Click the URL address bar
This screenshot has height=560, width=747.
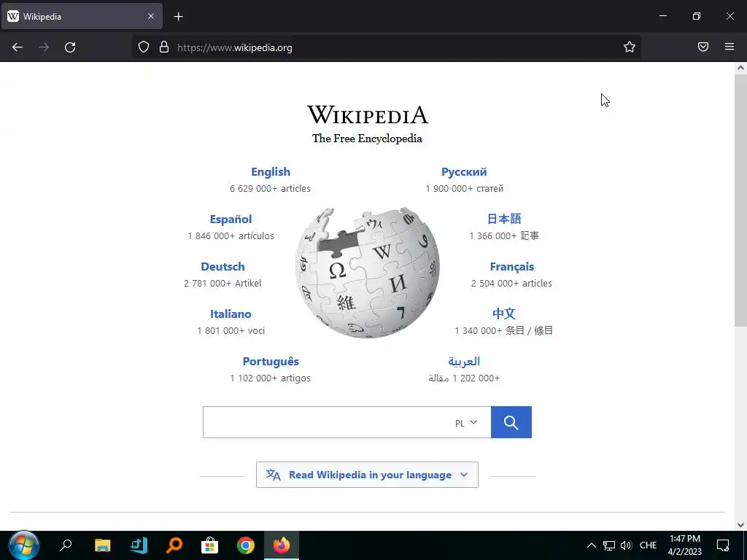click(386, 47)
